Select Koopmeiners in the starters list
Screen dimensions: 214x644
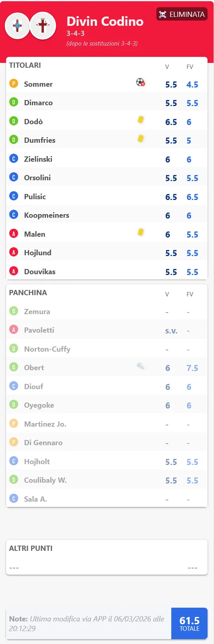coord(46,215)
